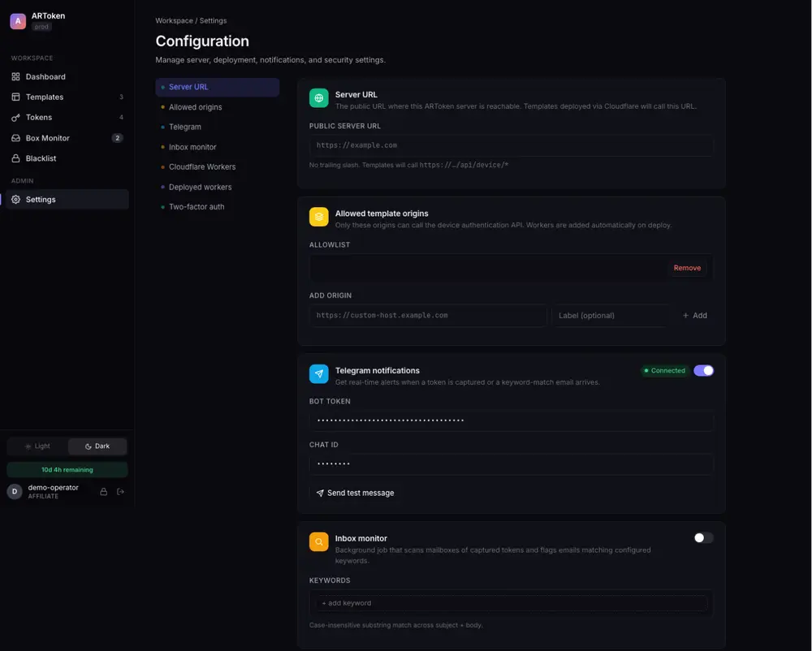Click the Add origin button
This screenshot has width=812, height=651.
tap(694, 315)
